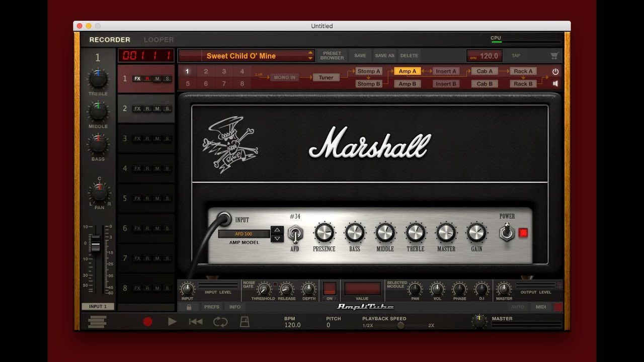Toggle the metronome icon
Screen dimensions: 644x362
click(245, 322)
